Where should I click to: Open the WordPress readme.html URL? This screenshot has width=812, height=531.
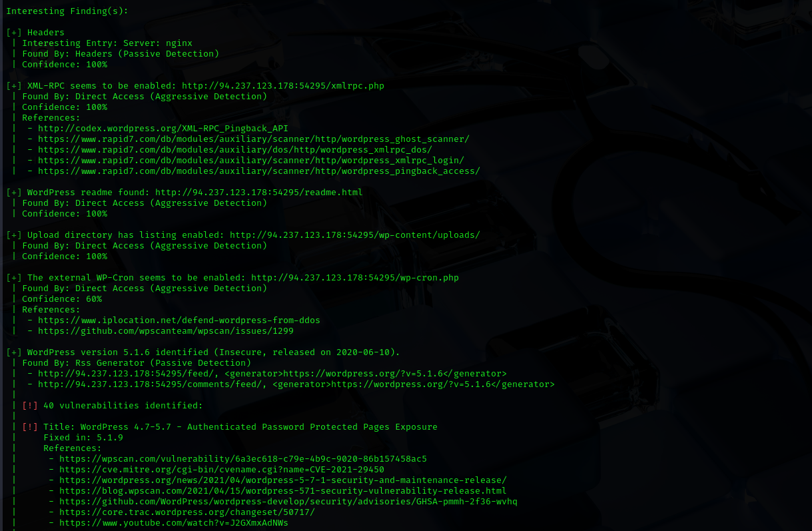pos(258,193)
